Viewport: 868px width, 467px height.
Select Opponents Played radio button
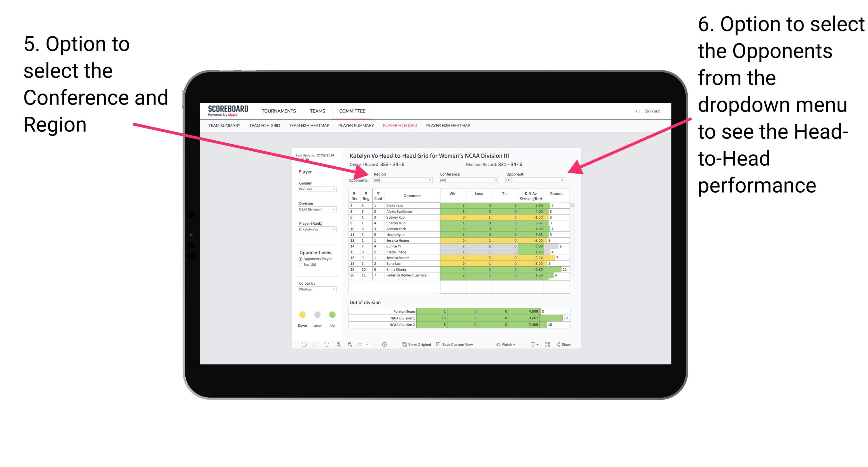click(300, 258)
